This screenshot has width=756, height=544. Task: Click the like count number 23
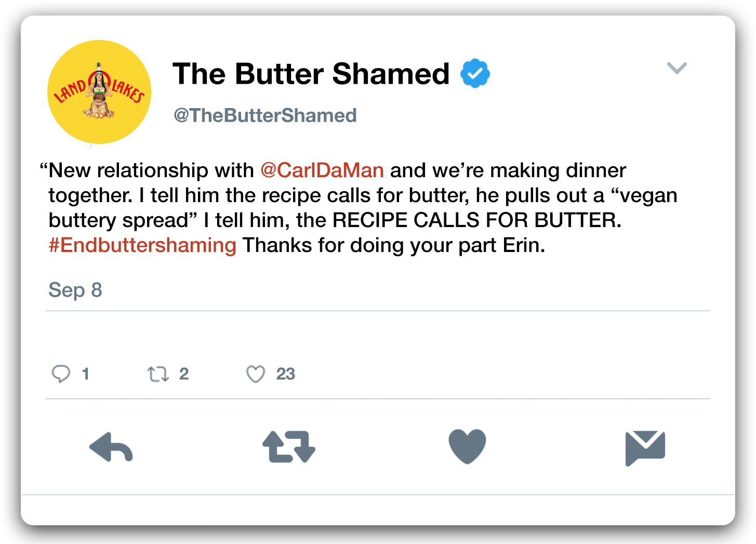pyautogui.click(x=286, y=374)
